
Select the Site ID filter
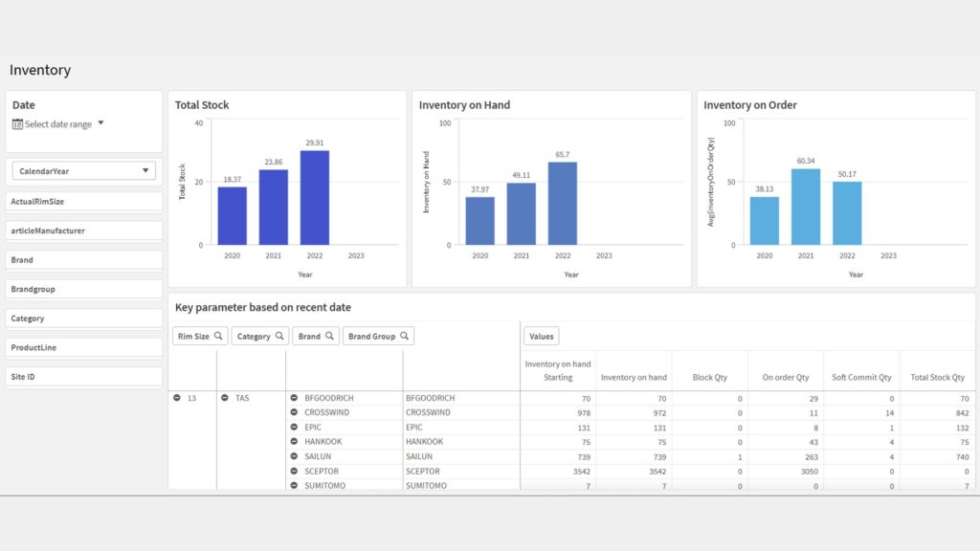(x=83, y=377)
